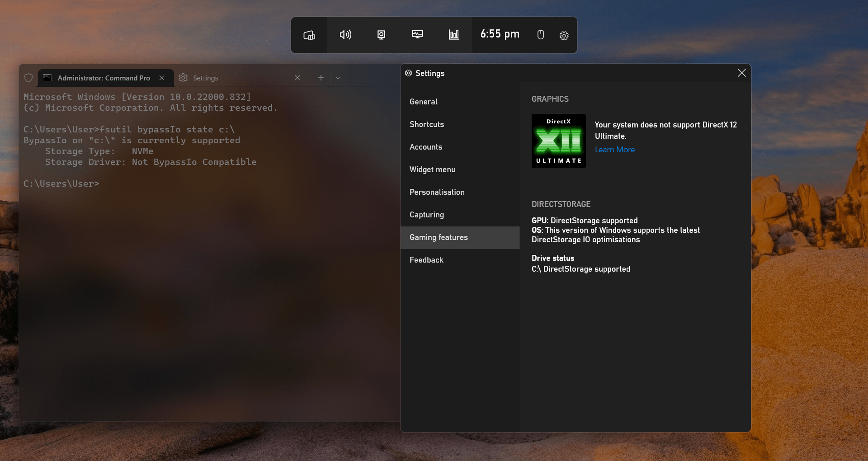This screenshot has height=461, width=868.
Task: Click the Windows version line in Terminal
Action: (137, 97)
